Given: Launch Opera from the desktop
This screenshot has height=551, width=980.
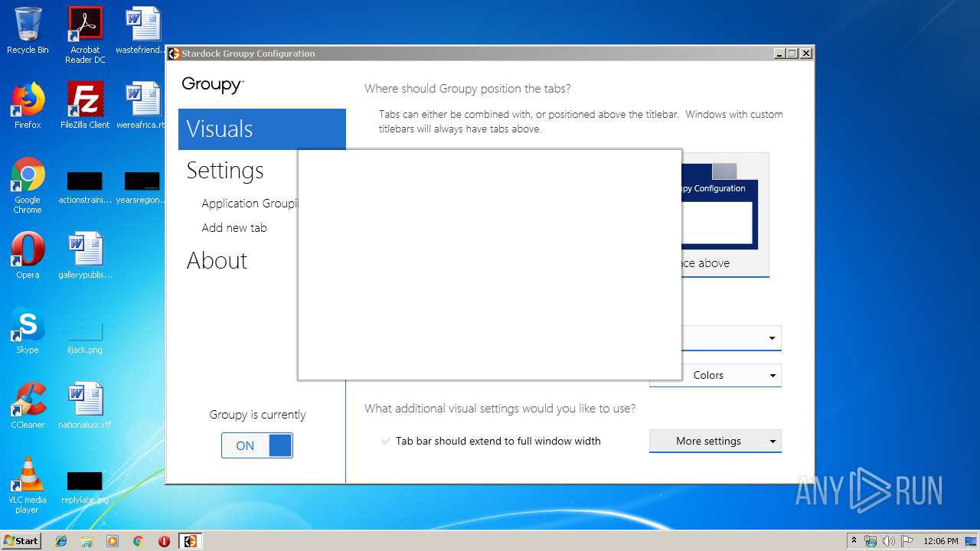Looking at the screenshot, I should tap(28, 256).
